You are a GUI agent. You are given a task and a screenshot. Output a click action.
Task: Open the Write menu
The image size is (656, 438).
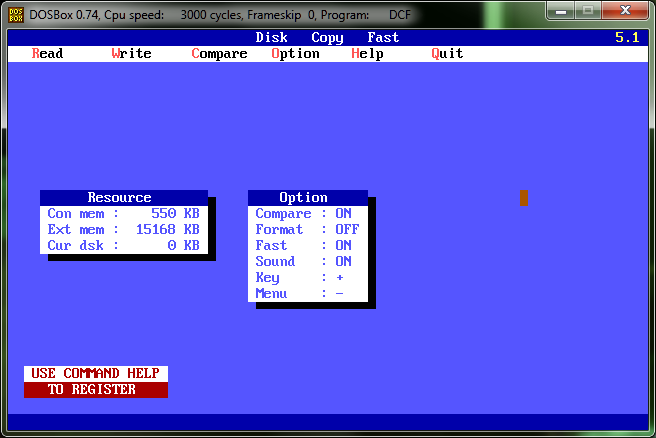tap(131, 54)
